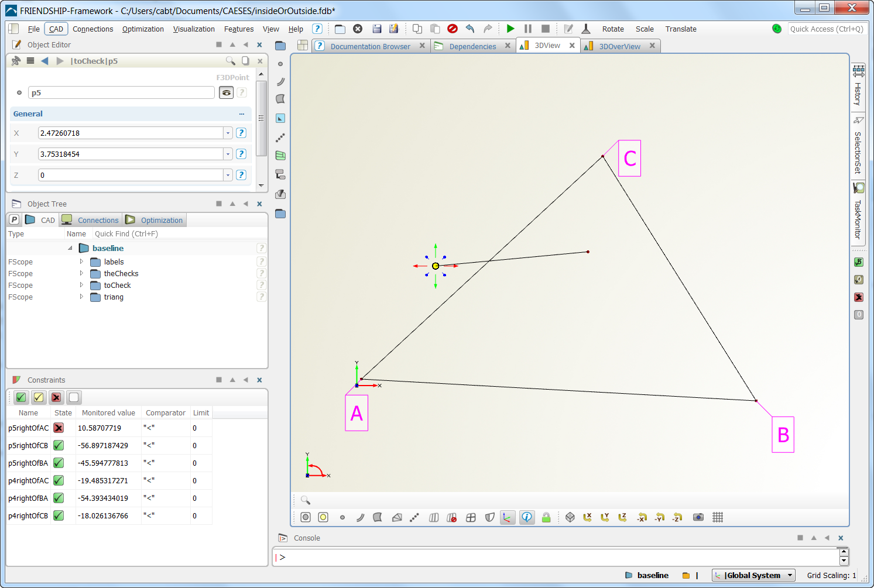This screenshot has height=588, width=874.
Task: Open the Connections menu
Action: (x=92, y=29)
